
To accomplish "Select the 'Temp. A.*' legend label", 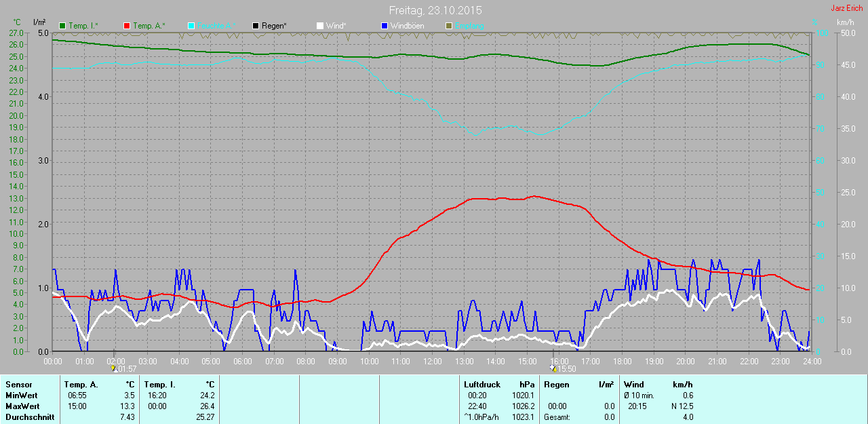I will point(149,26).
